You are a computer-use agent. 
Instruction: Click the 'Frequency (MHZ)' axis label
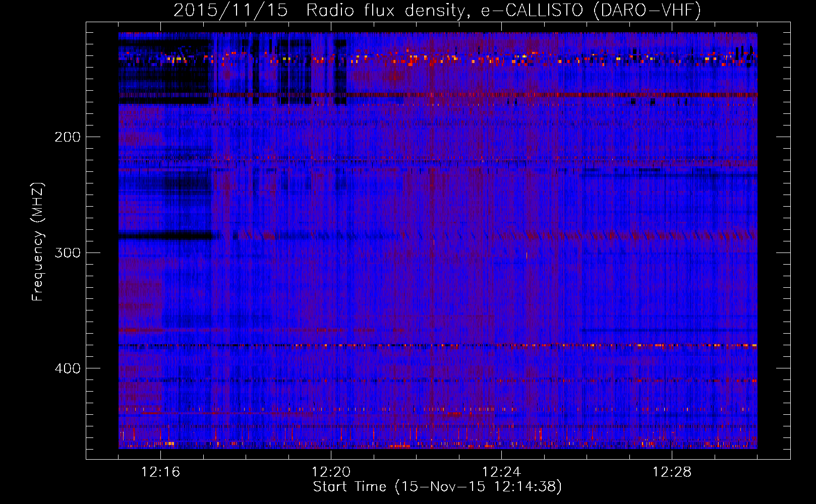pyautogui.click(x=38, y=242)
